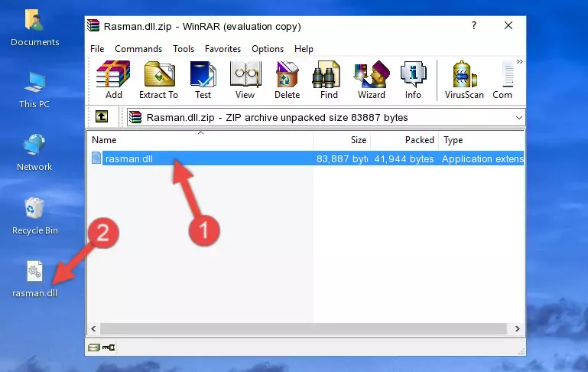Click horizontal scrollbar right arrow
Viewport: 588px width, 372px height.
518,329
